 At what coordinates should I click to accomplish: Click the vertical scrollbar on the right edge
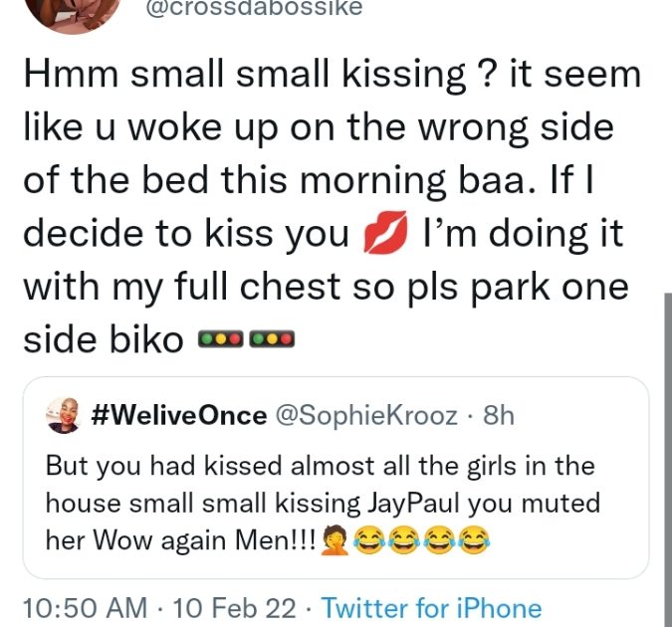click(666, 448)
